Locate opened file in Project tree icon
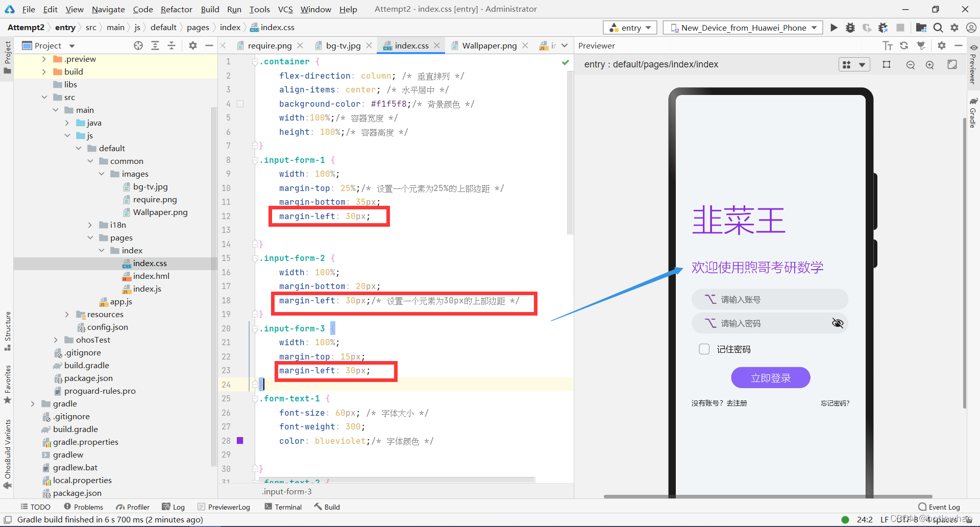 (138, 45)
